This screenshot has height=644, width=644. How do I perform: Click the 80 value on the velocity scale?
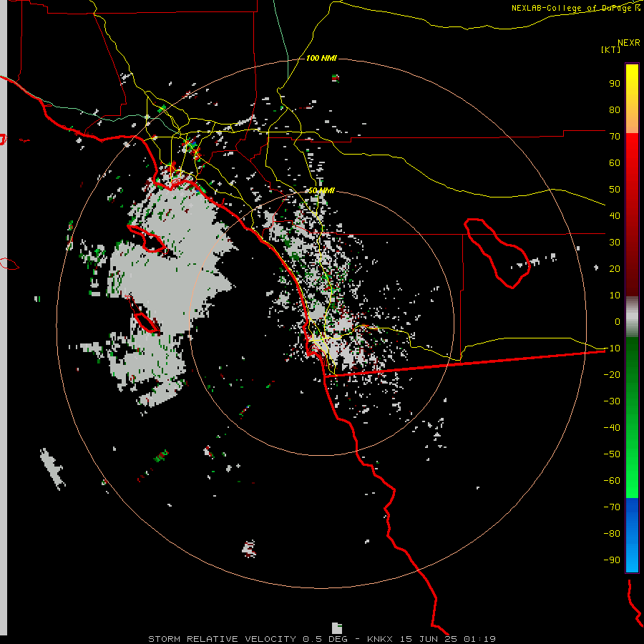(615, 109)
